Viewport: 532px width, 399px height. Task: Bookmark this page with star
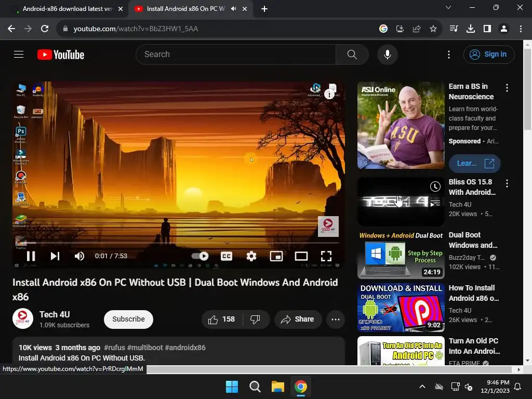point(433,29)
